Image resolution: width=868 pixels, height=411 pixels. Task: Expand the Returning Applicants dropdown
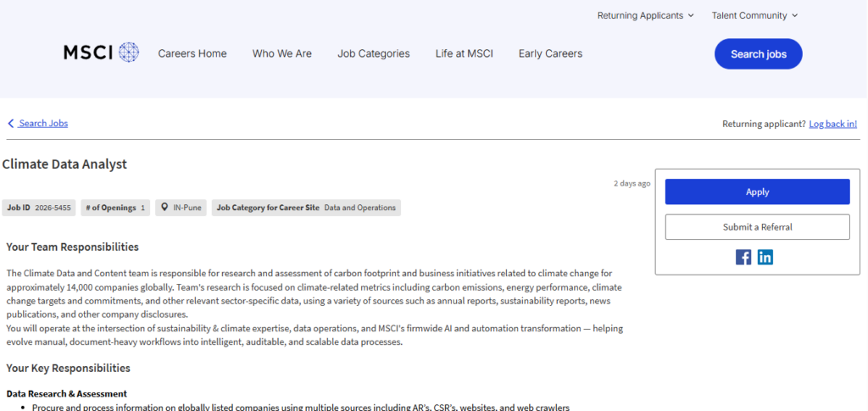[x=645, y=15]
